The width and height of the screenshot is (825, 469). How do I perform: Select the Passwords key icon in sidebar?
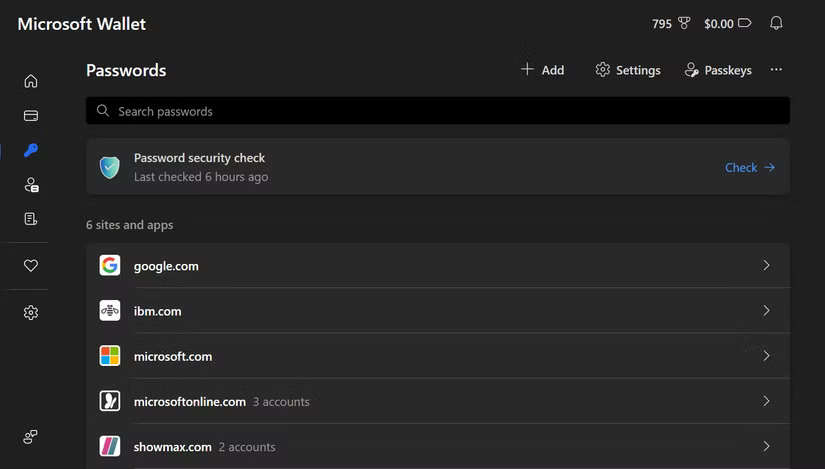[31, 151]
